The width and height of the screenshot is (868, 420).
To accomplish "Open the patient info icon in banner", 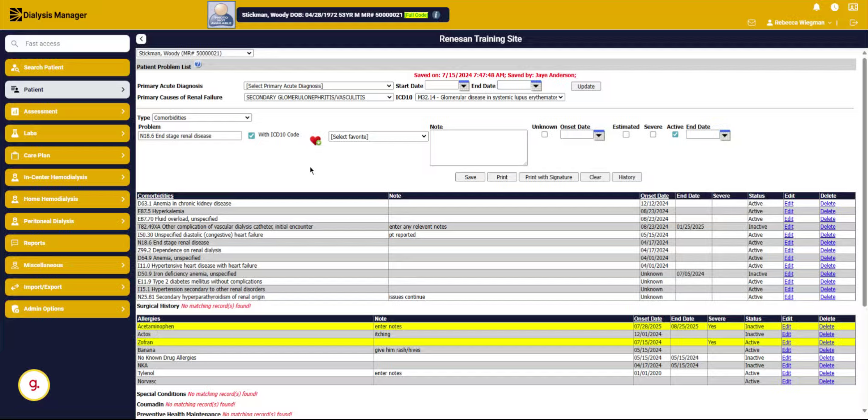I will (x=436, y=15).
